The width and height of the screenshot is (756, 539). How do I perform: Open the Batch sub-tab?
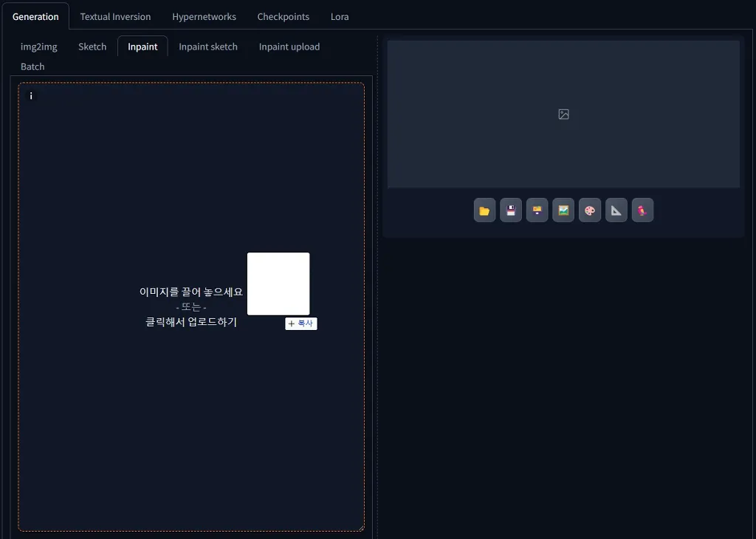coord(32,66)
